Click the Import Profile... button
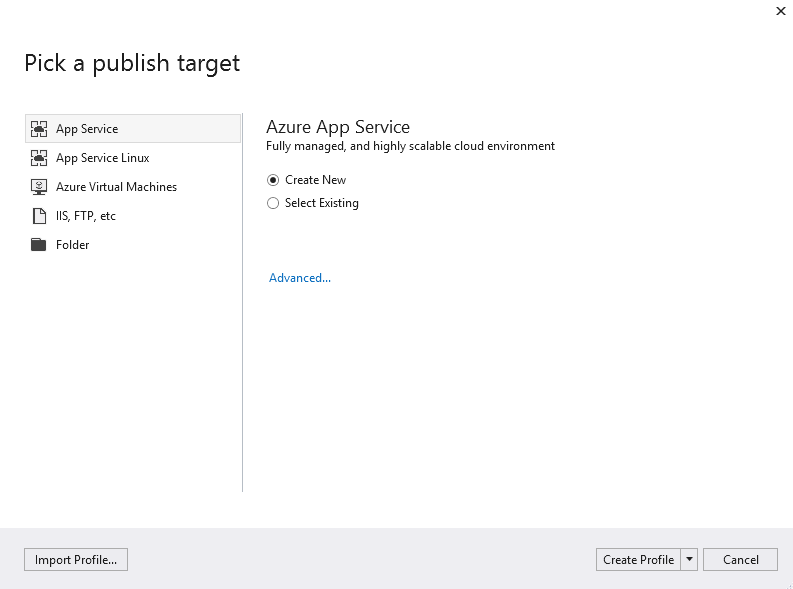 click(76, 560)
